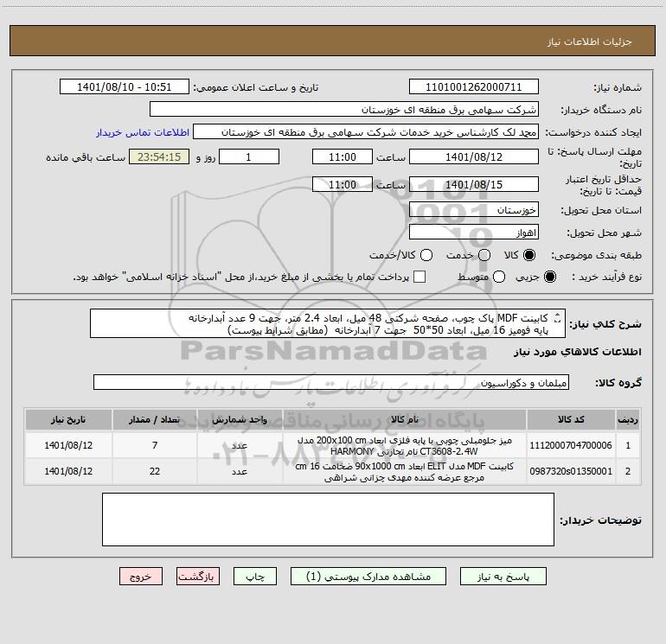Click the buyer notes text area
Screen dimensions: 666x644
(328, 520)
